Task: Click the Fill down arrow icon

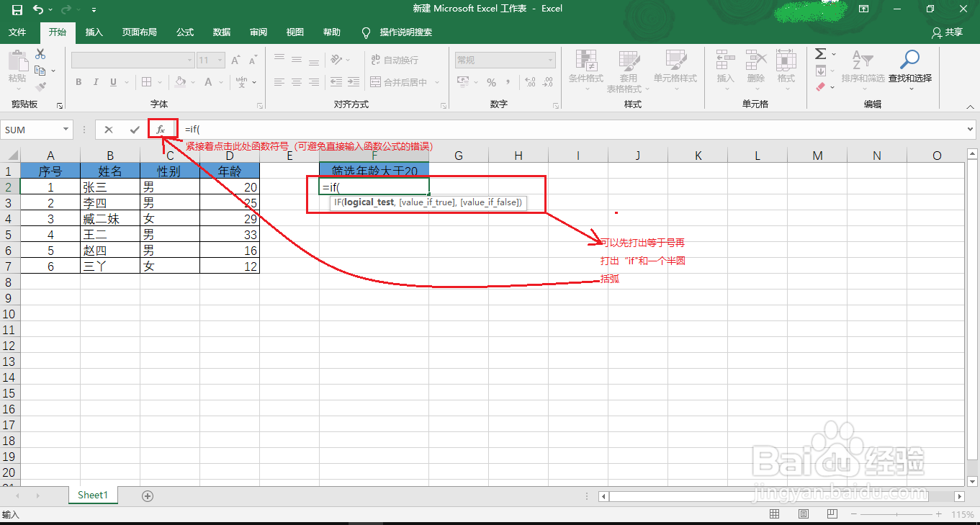Action: coord(820,71)
